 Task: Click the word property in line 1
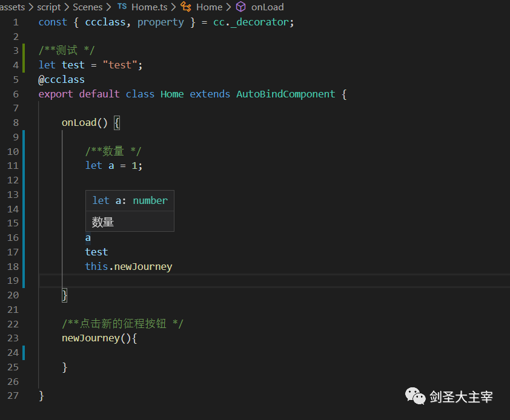161,22
